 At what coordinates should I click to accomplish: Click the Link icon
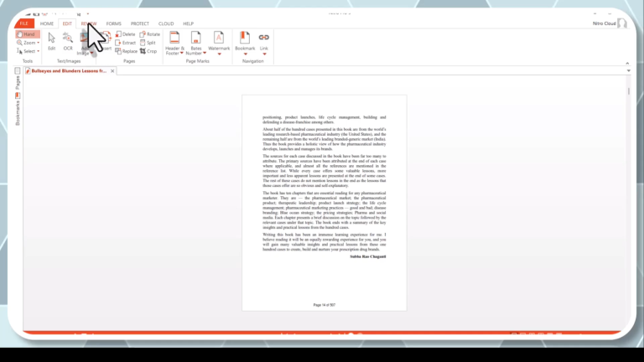tap(263, 38)
